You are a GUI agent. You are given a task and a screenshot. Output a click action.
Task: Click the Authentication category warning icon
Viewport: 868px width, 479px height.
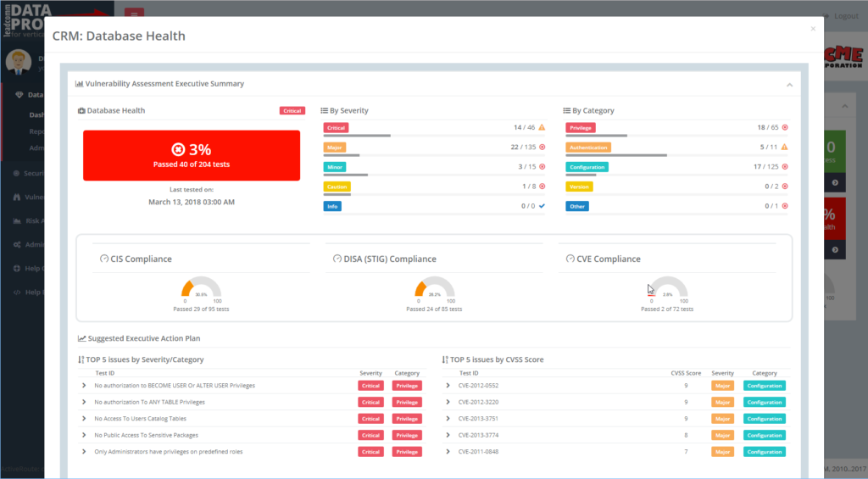[785, 147]
